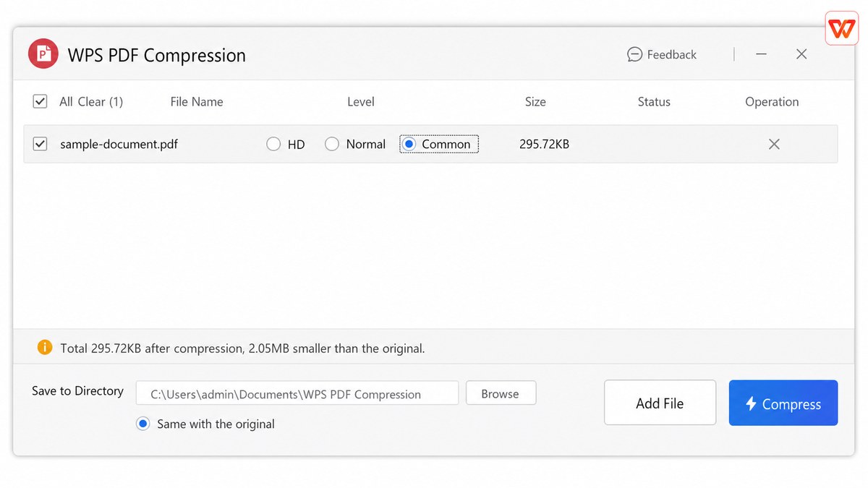The height and width of the screenshot is (488, 868).
Task: Click the sample-document.pdf file name
Action: click(x=119, y=144)
